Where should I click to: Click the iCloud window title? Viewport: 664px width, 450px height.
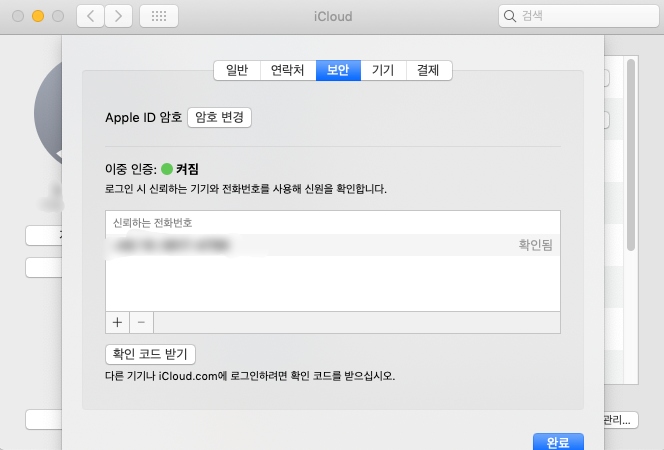tap(333, 16)
